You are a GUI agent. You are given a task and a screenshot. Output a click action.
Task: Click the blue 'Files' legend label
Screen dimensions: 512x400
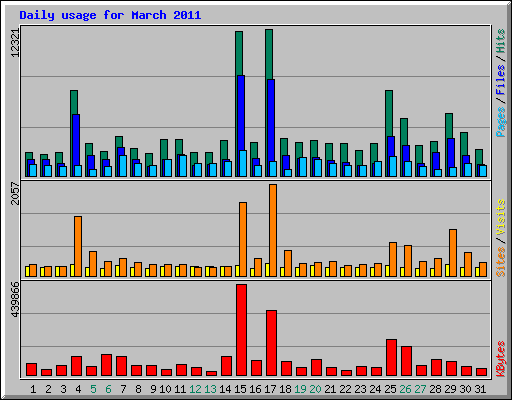coord(500,80)
